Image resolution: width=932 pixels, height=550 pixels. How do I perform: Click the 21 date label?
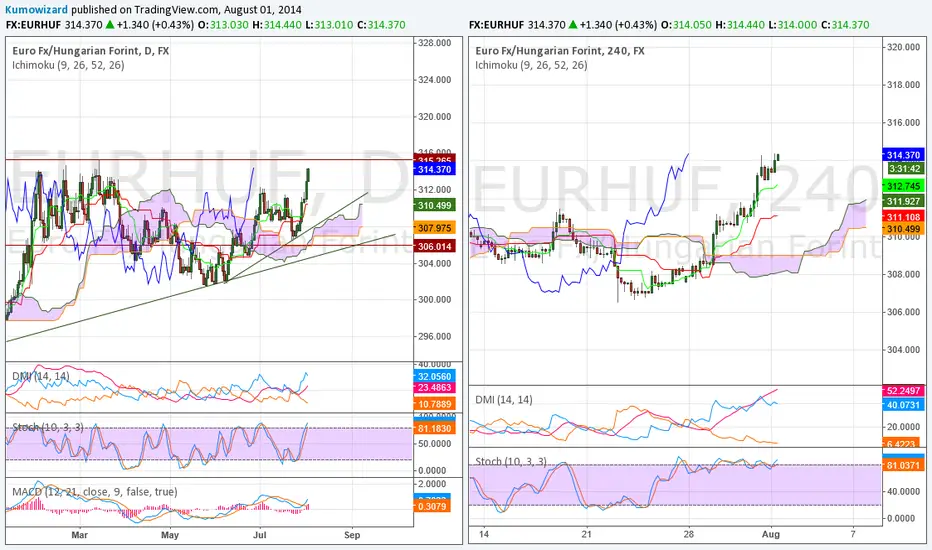click(587, 534)
